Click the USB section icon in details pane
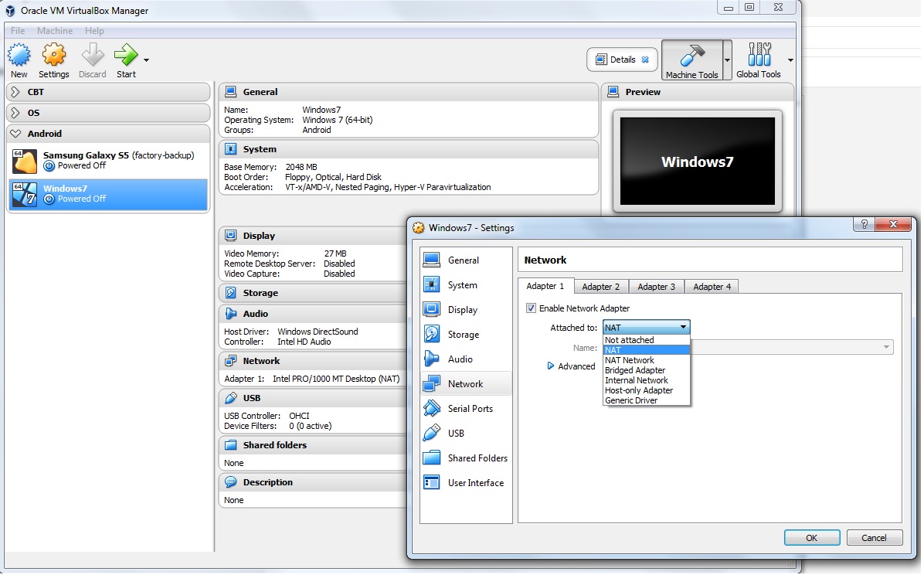The width and height of the screenshot is (924, 575). 231,398
